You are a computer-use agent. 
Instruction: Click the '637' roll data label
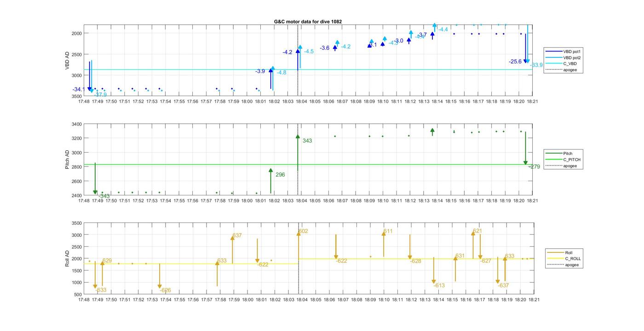237,235
